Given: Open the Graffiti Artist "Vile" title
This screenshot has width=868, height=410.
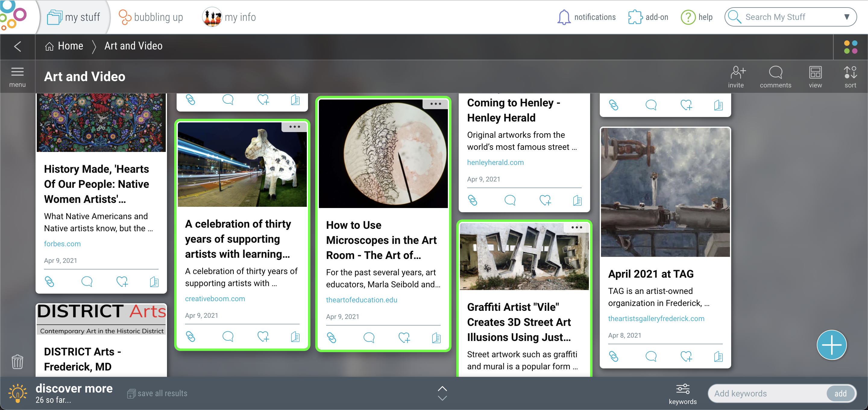Looking at the screenshot, I should coord(519,322).
